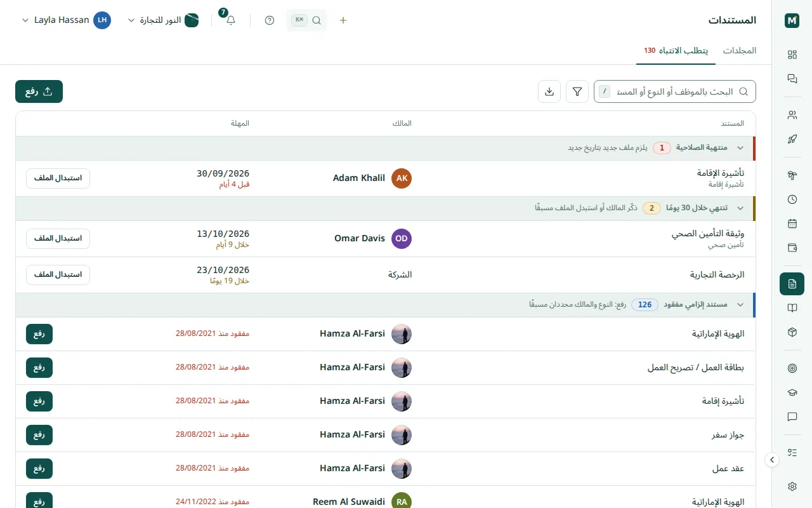This screenshot has height=508, width=812.
Task: Collapse the تنتهي خلال 30 يومًا group
Action: pyautogui.click(x=740, y=208)
